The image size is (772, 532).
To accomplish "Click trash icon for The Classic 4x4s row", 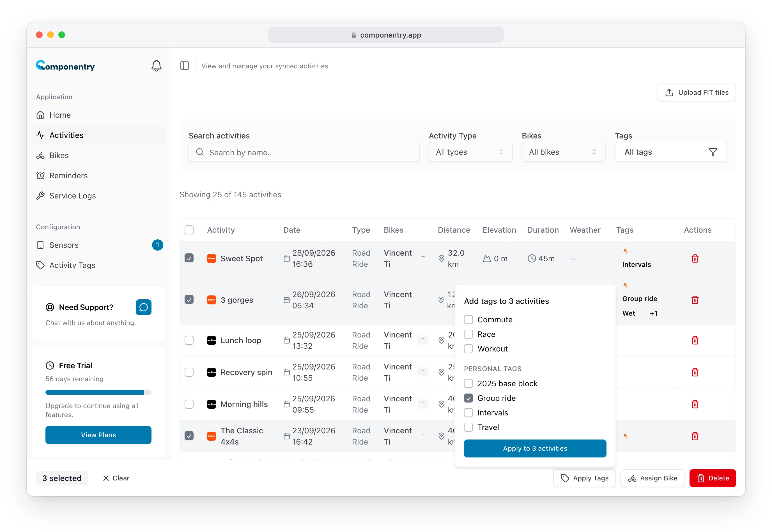I will coord(695,436).
